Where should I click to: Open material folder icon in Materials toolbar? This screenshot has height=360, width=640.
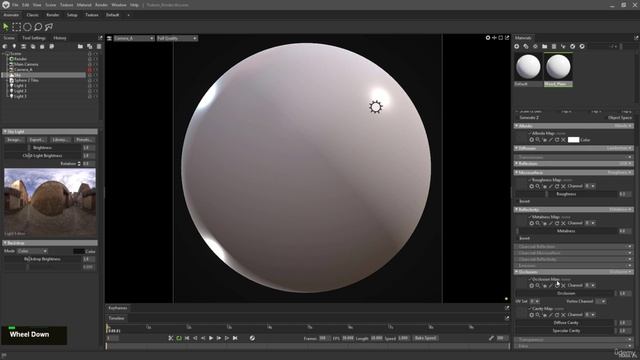(x=544, y=47)
